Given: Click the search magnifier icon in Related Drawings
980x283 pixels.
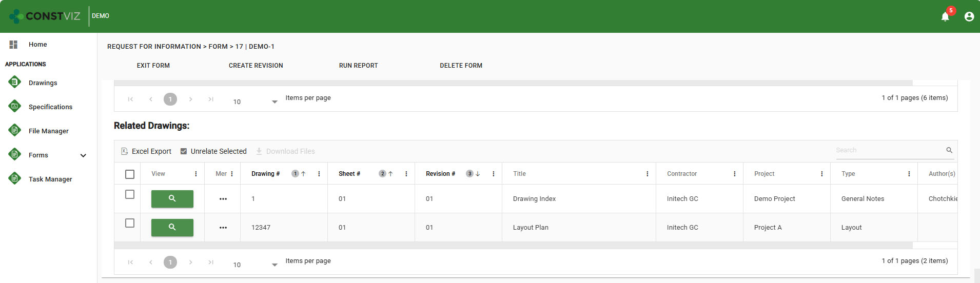Looking at the screenshot, I should point(949,150).
